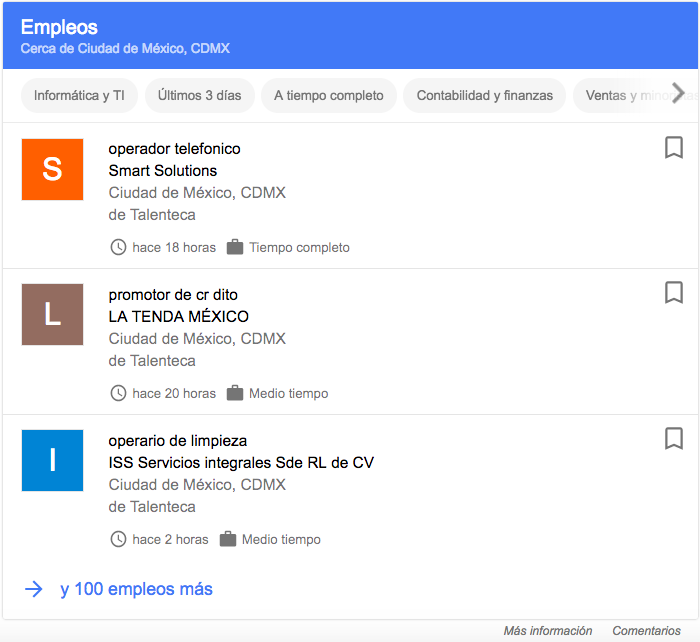
Task: Click 'de Talenteca' under ISS Servicios
Action: click(x=152, y=507)
